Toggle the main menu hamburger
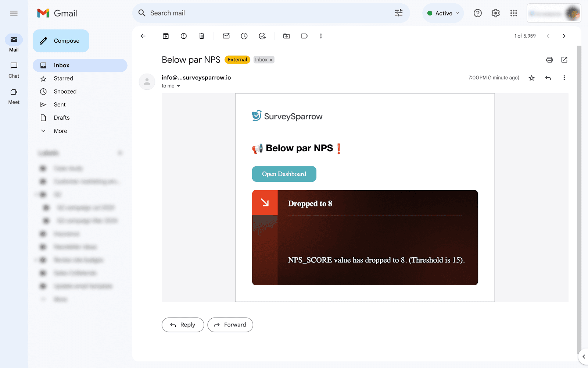The width and height of the screenshot is (588, 368). click(14, 13)
